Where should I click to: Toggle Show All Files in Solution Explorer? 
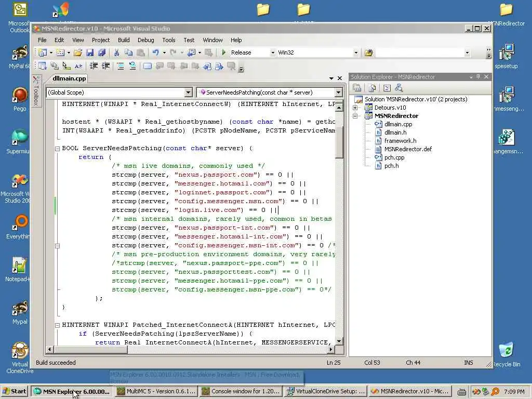click(x=372, y=88)
